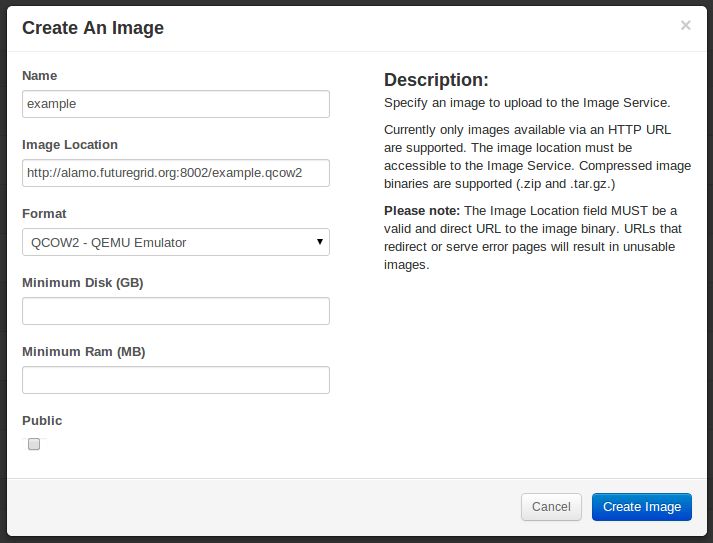Close the Create An Image dialog
The width and height of the screenshot is (713, 543).
[685, 25]
